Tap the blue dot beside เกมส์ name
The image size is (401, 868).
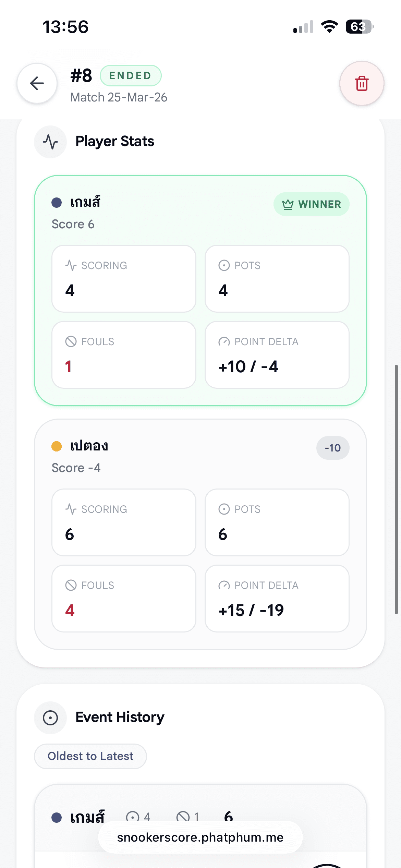(x=57, y=203)
